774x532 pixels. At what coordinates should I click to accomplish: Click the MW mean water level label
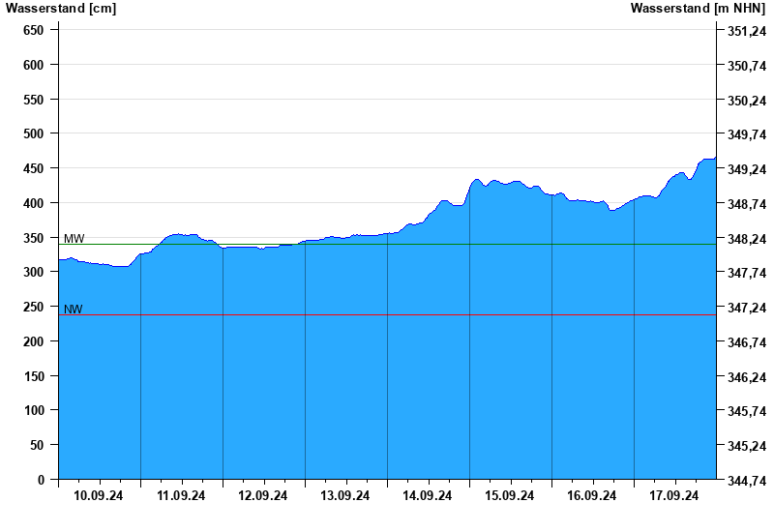(x=74, y=239)
